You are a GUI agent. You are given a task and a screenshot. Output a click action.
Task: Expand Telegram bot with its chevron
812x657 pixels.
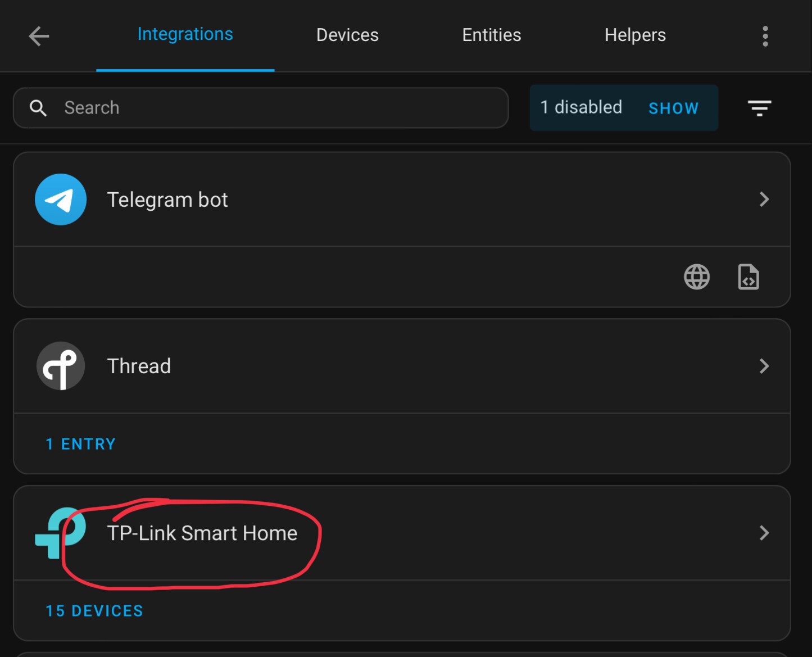pos(764,199)
